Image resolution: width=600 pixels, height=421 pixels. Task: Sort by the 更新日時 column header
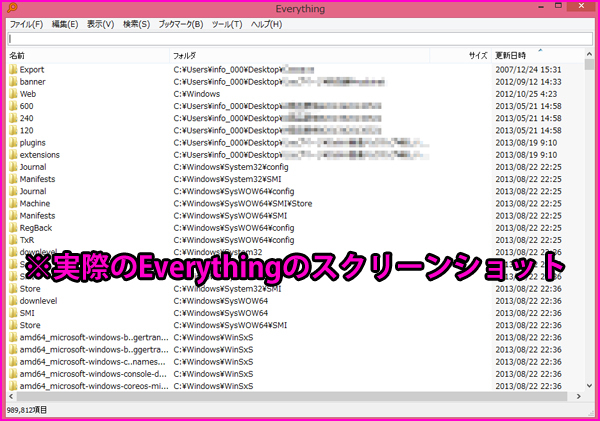(x=538, y=55)
